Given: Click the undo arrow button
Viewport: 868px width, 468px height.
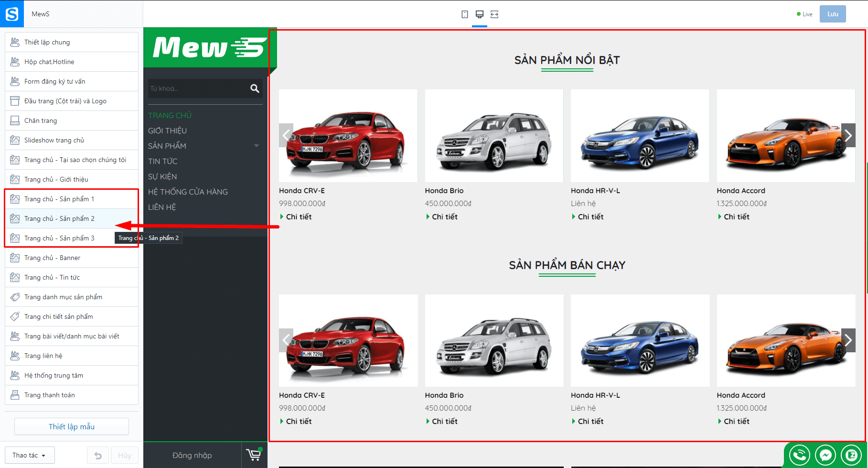Looking at the screenshot, I should click(98, 456).
